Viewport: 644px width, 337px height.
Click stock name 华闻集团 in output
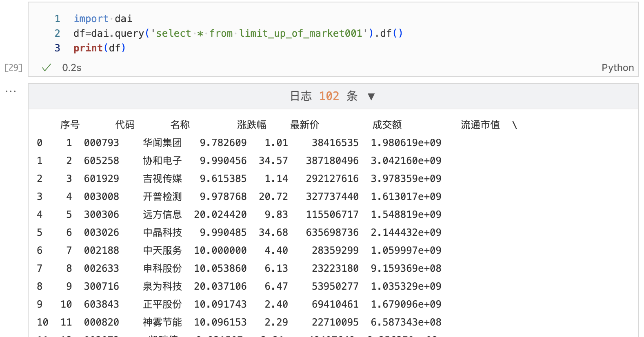(x=162, y=143)
